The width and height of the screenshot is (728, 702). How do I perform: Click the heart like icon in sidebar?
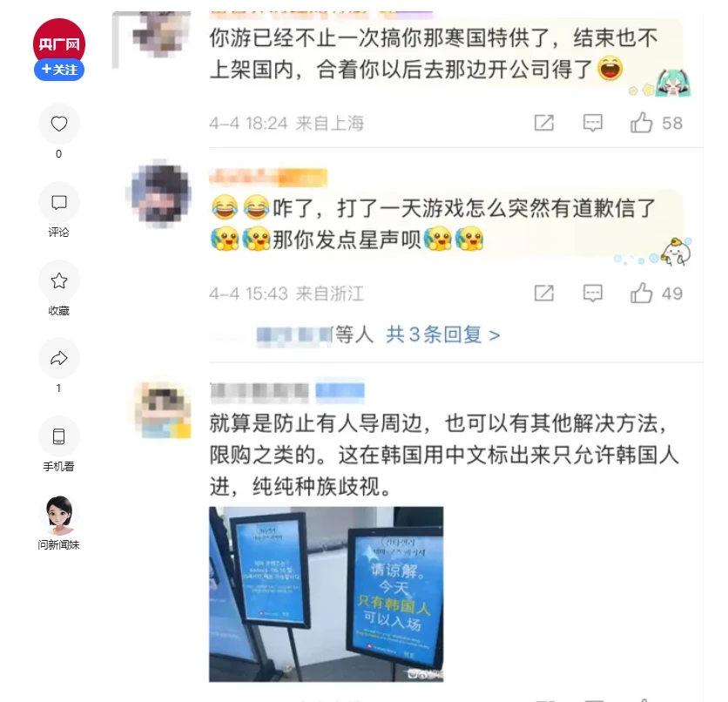[x=59, y=124]
